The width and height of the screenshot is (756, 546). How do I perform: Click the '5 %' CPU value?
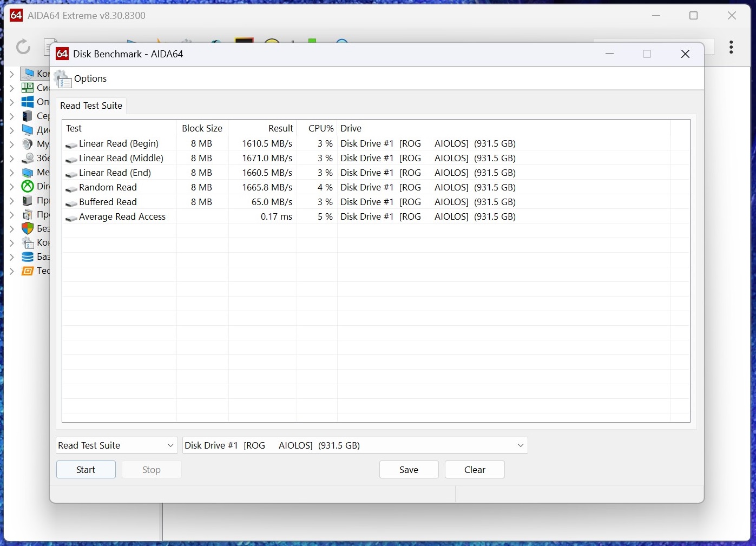pos(325,216)
